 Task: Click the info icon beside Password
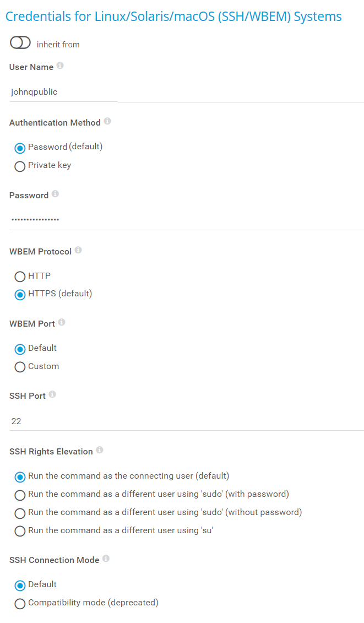55,194
